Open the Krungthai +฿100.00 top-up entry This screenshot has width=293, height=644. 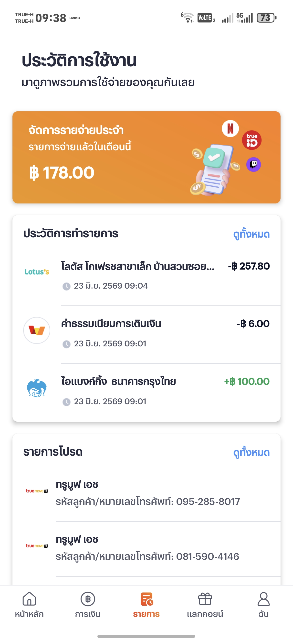pyautogui.click(x=146, y=392)
